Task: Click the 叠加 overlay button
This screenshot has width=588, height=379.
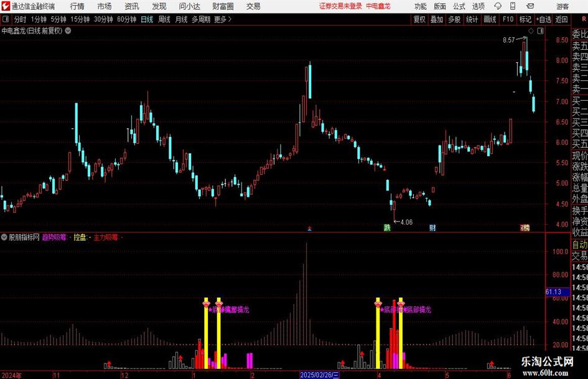Action: (x=437, y=19)
